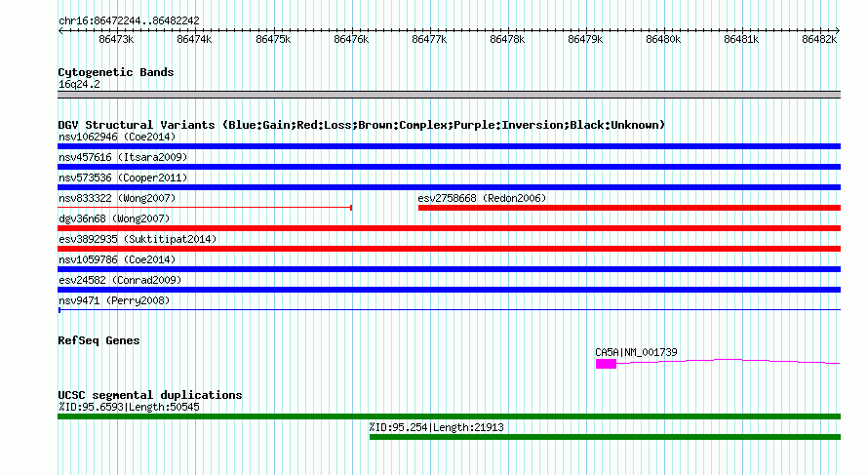
Task: Click the dgv36n68 (Wong2007) red bar
Action: (x=449, y=228)
